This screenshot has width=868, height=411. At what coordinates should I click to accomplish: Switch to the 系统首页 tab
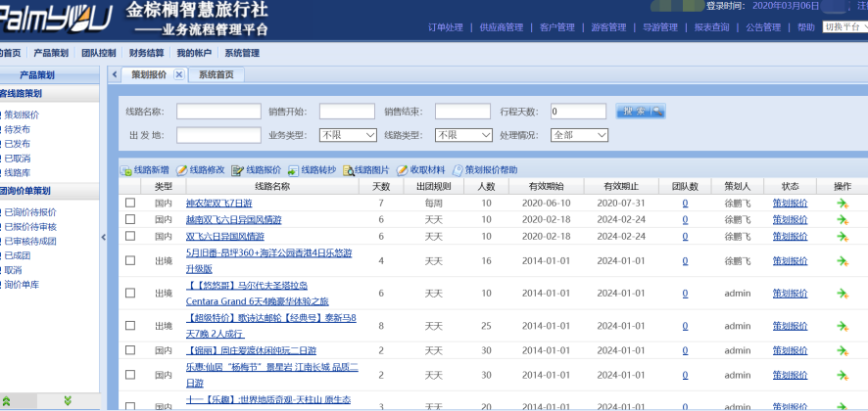[216, 74]
